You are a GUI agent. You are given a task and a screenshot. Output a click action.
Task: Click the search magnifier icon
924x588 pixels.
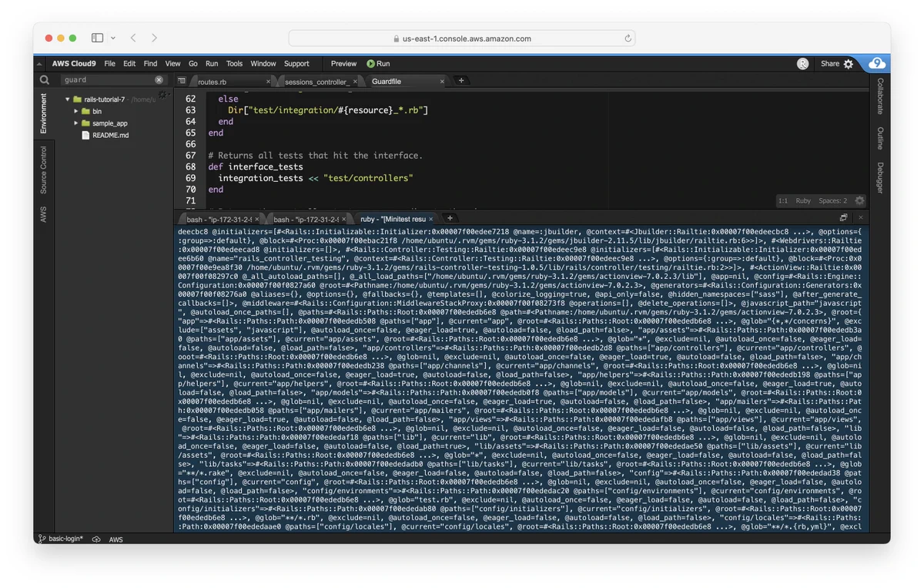pyautogui.click(x=45, y=79)
